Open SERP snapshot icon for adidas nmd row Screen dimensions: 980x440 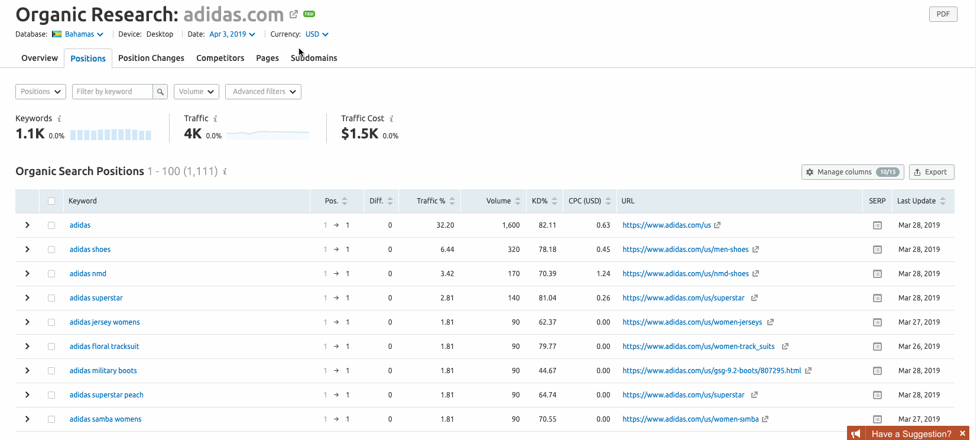877,274
